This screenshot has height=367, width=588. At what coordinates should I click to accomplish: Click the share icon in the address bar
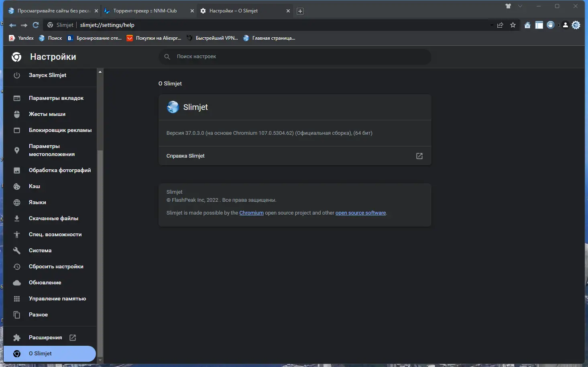click(500, 25)
